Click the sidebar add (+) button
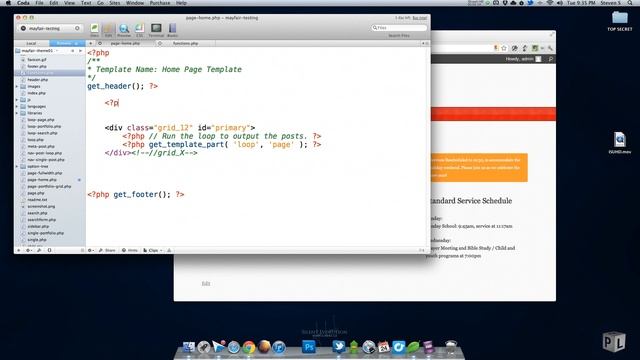 pyautogui.click(x=18, y=250)
